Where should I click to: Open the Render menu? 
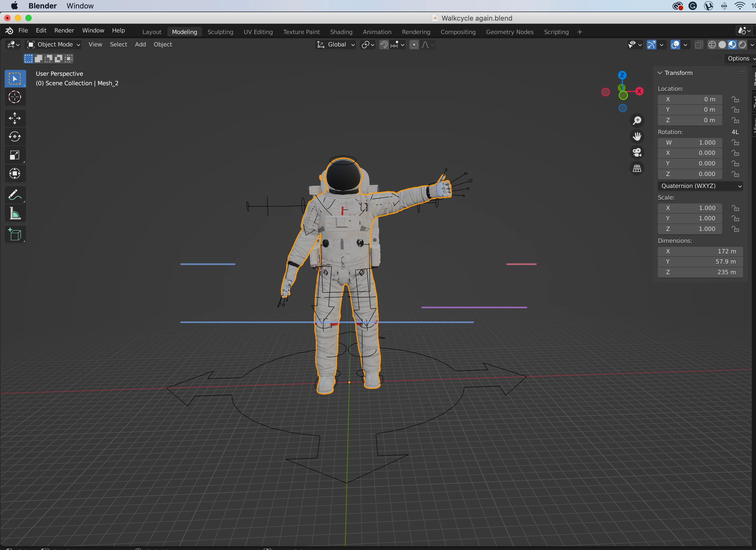(x=64, y=30)
